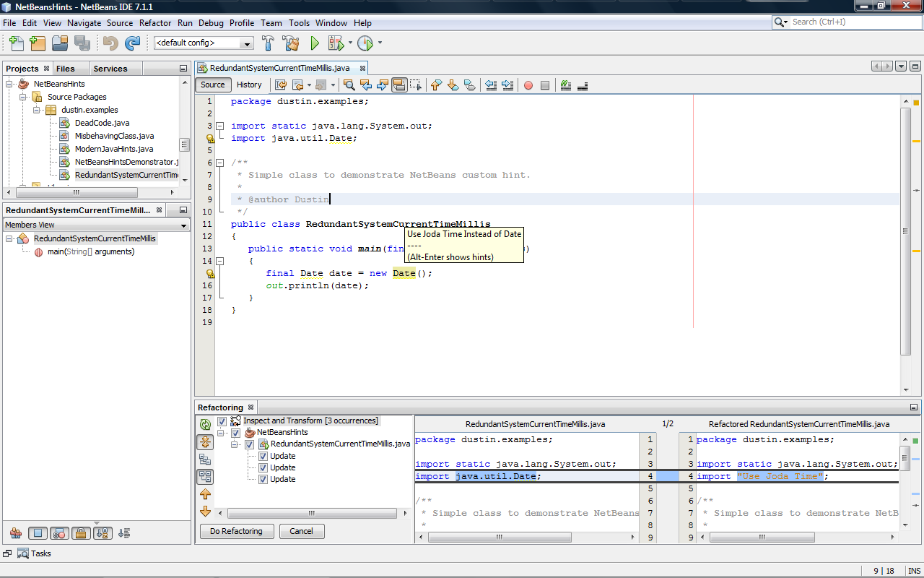The height and width of the screenshot is (578, 924).
Task: Click Cancel in Refactoring panel
Action: pos(302,531)
